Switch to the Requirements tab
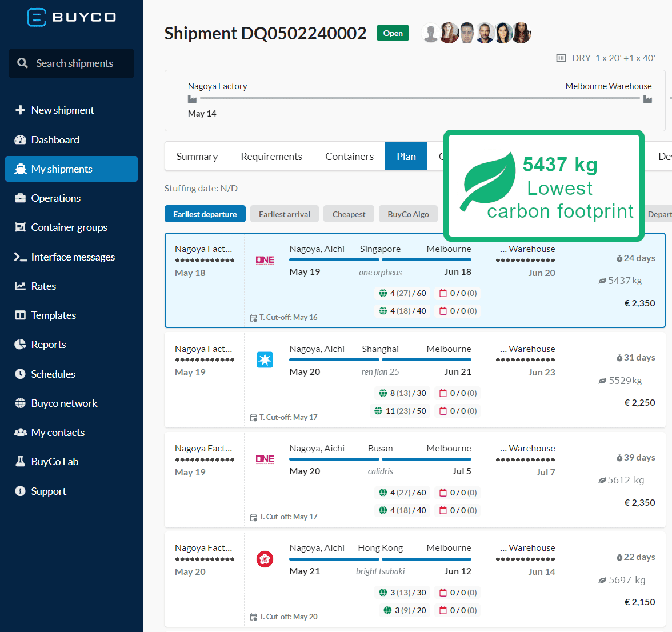The image size is (672, 632). click(271, 157)
